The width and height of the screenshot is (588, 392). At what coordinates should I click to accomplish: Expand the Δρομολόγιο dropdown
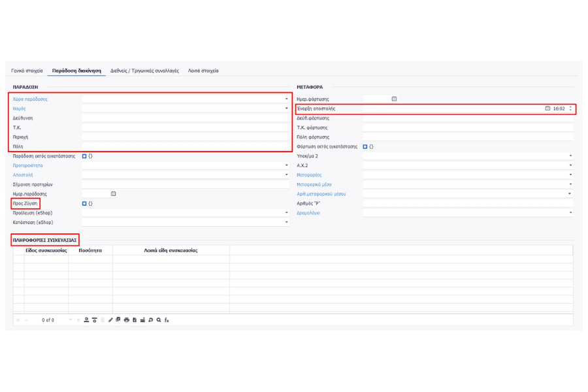click(x=570, y=213)
